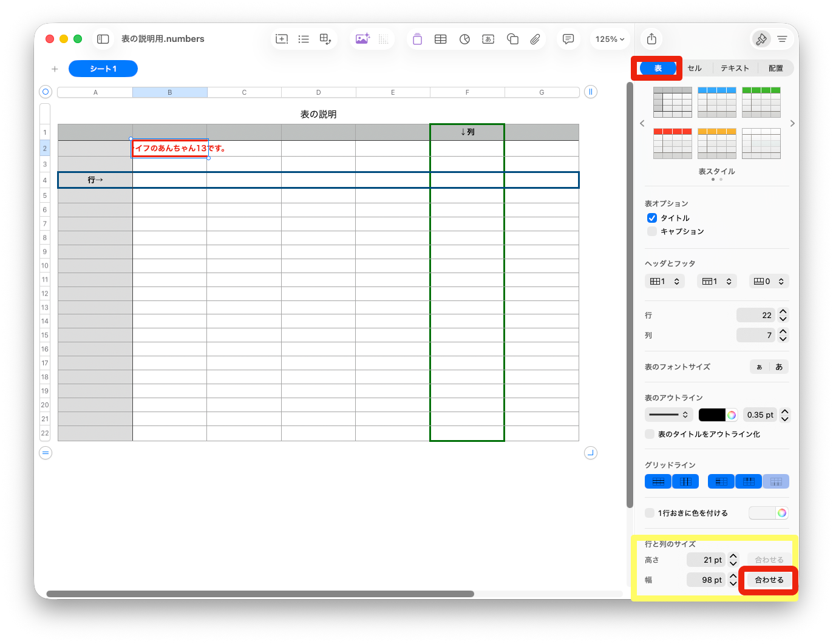Toggle footer row gridlines button

776,481
